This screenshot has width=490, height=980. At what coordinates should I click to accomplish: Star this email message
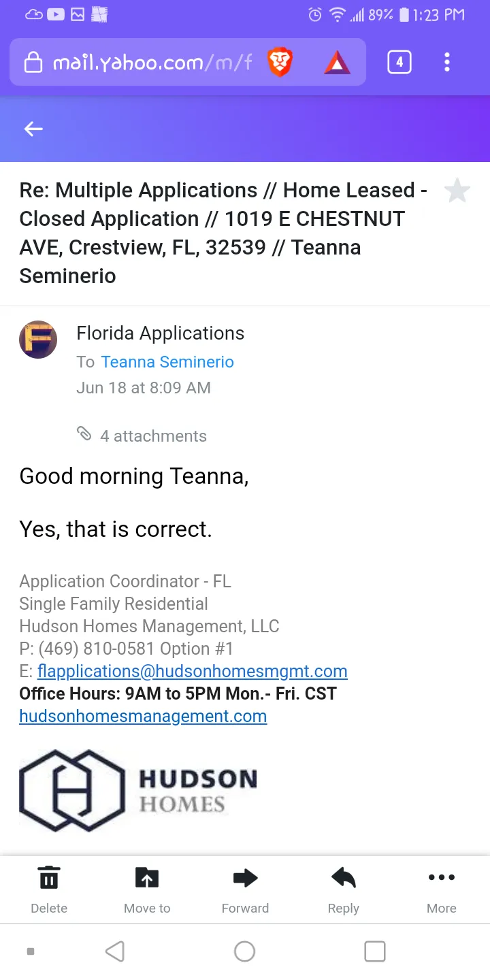pyautogui.click(x=457, y=191)
